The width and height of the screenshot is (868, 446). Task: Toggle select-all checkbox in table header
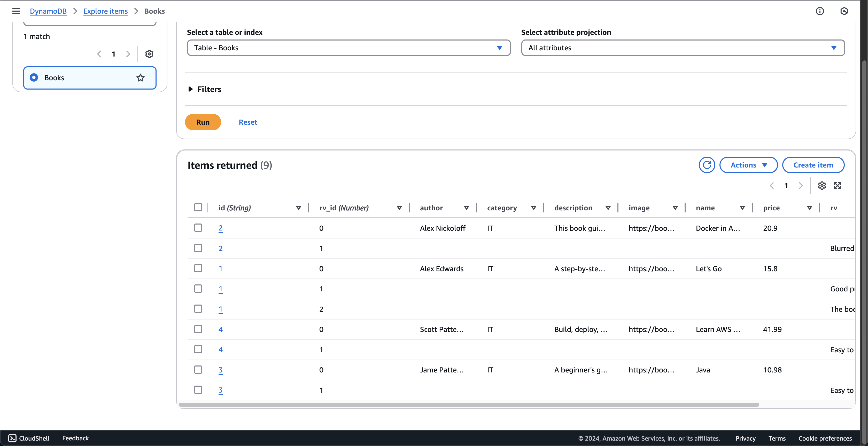198,207
